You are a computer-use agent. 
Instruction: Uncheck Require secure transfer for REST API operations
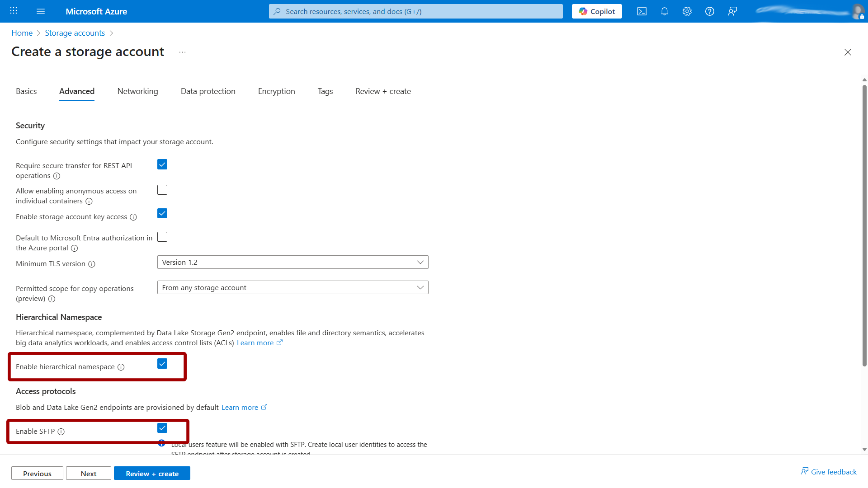pos(162,164)
